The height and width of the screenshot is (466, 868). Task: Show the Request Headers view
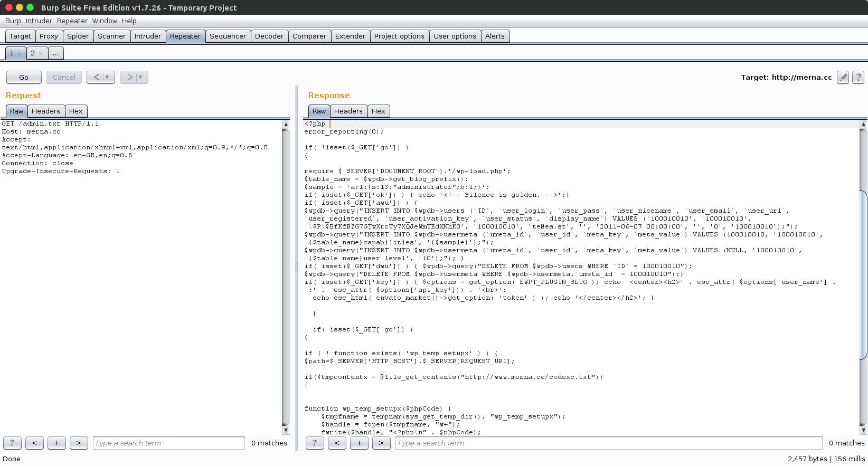click(x=46, y=111)
